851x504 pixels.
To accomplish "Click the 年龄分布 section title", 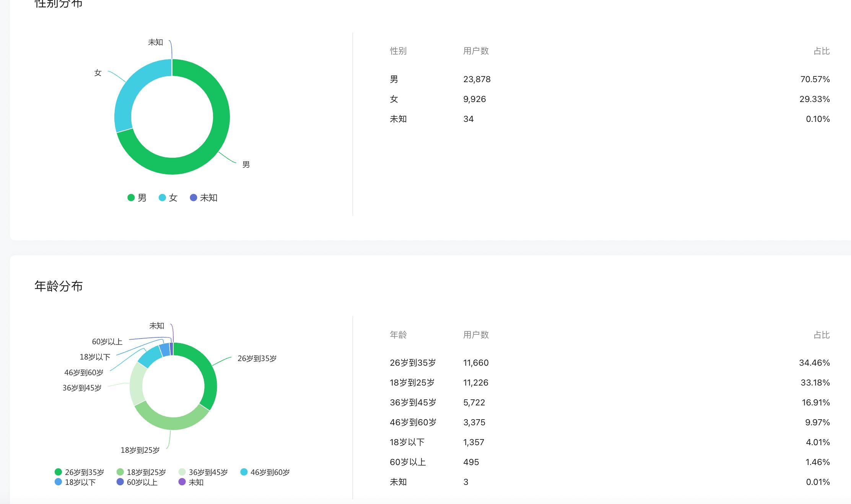I will point(59,286).
